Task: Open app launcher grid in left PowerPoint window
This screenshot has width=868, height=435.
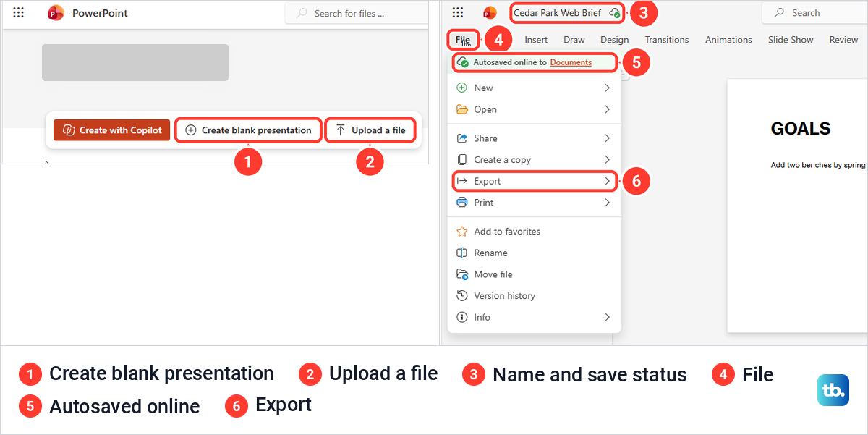Action: 19,12
